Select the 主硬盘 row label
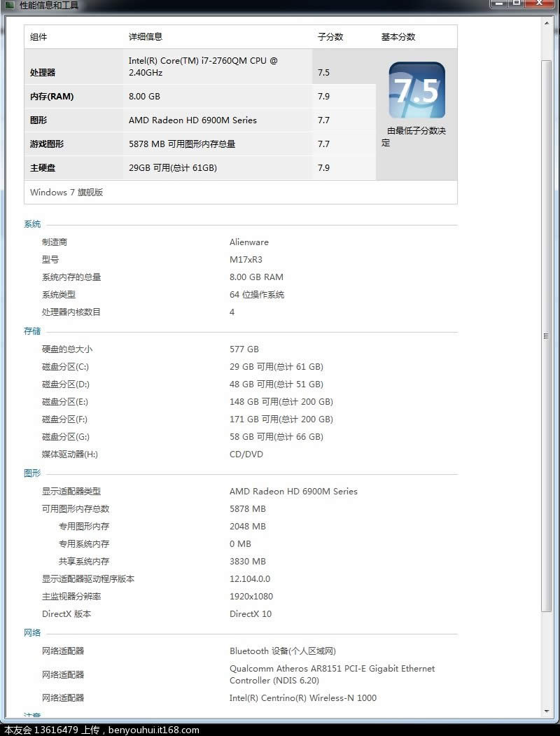 click(43, 168)
